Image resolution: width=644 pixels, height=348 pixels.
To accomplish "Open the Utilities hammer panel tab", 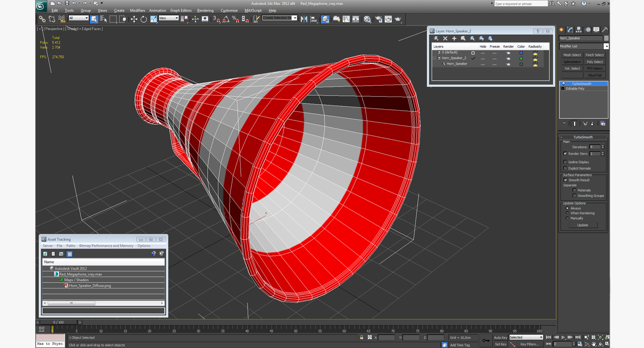I will [605, 30].
